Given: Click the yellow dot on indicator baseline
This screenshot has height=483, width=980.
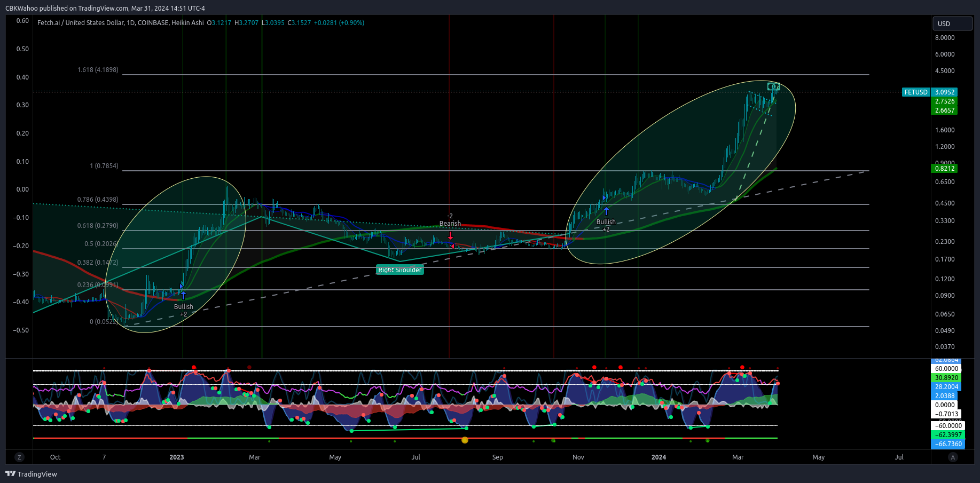Looking at the screenshot, I should [x=465, y=440].
